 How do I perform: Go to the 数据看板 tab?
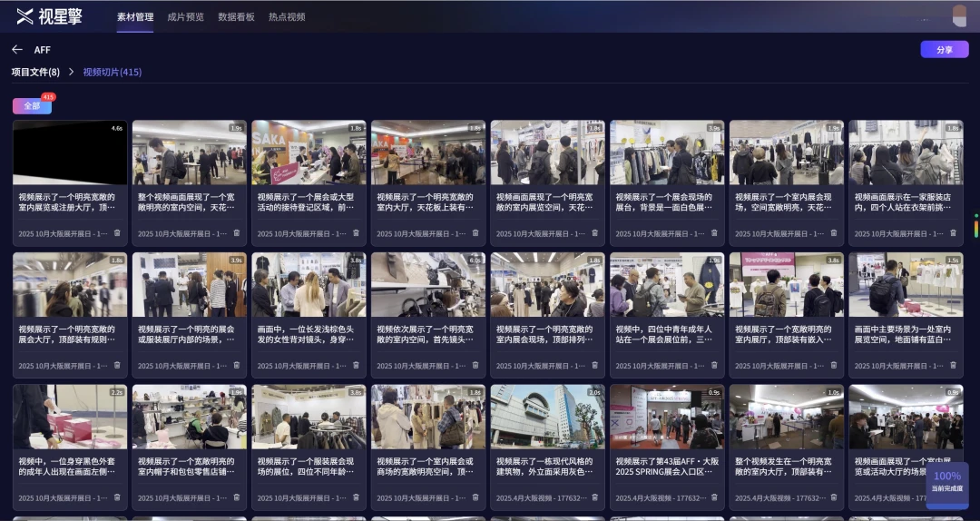click(236, 17)
